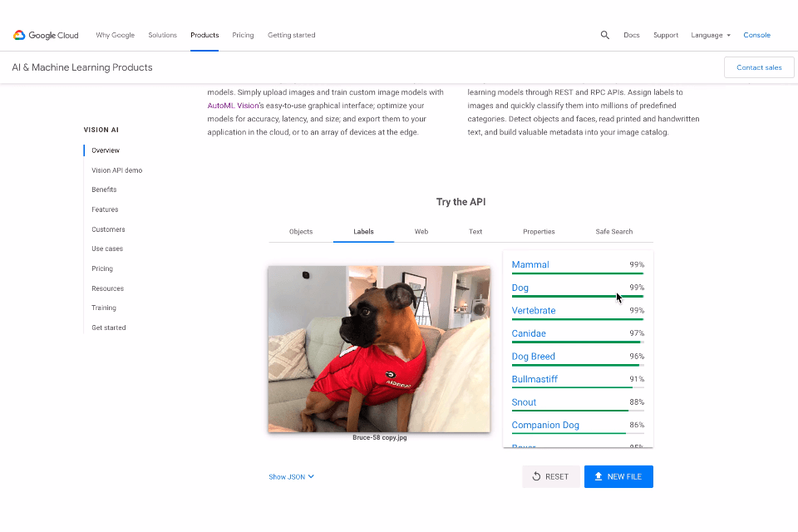Viewport: 798px width, 532px height.
Task: Open the Docs link
Action: click(631, 35)
